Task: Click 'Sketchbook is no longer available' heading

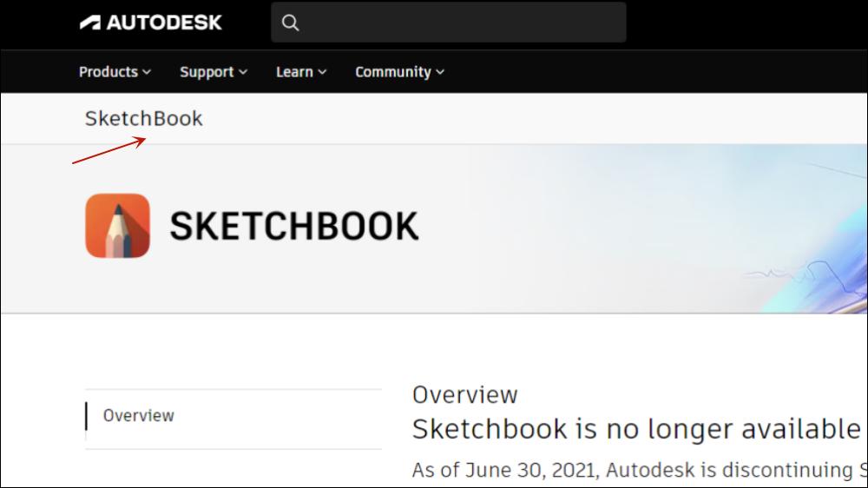Action: point(636,429)
